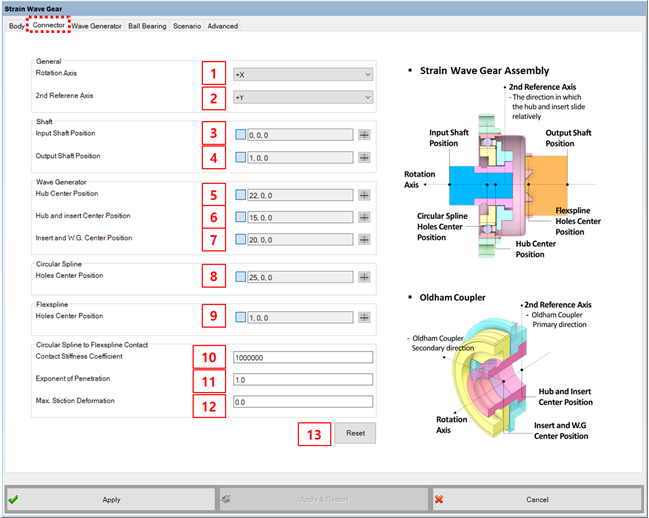The width and height of the screenshot is (649, 518).
Task: Toggle blue square for Circular Spline Holes Center
Action: (x=240, y=277)
